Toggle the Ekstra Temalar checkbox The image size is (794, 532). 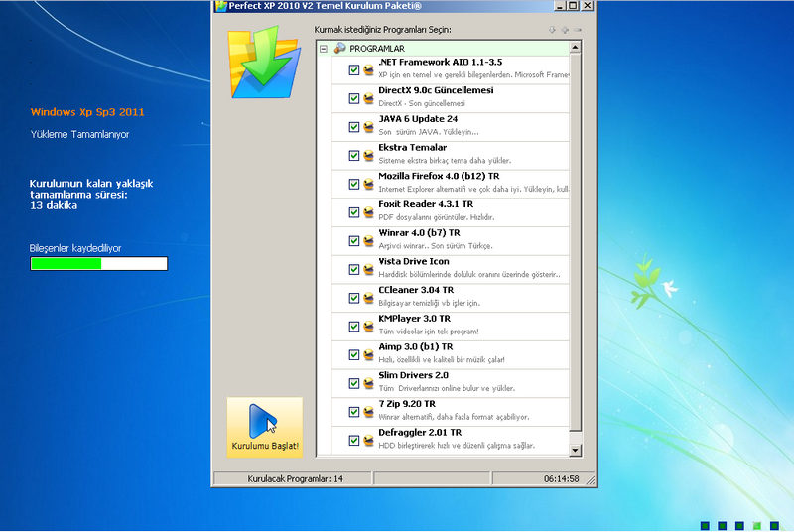[x=354, y=156]
